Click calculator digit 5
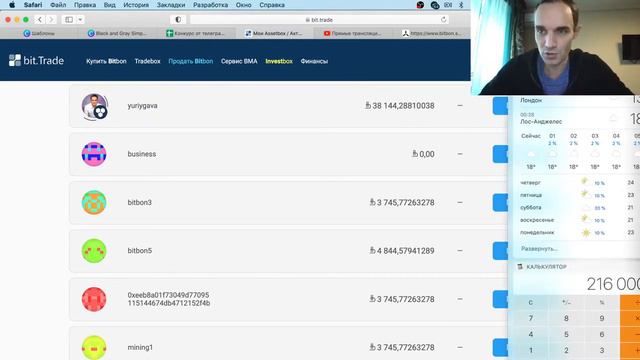Screen dimensions: 640x360 pyautogui.click(x=566, y=334)
